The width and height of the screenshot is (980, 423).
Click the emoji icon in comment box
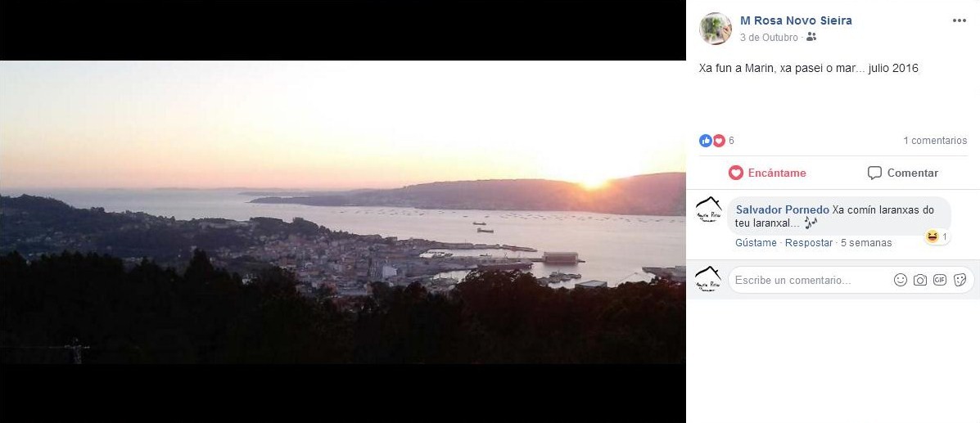(x=900, y=280)
